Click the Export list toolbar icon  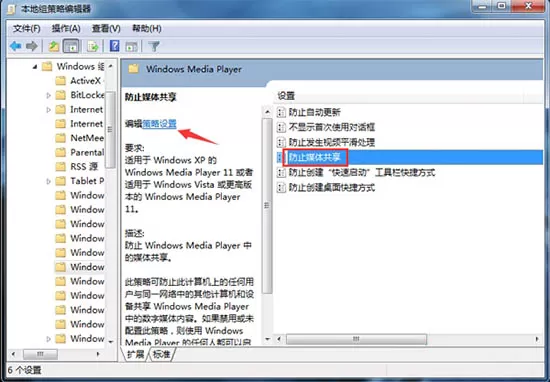tap(93, 46)
